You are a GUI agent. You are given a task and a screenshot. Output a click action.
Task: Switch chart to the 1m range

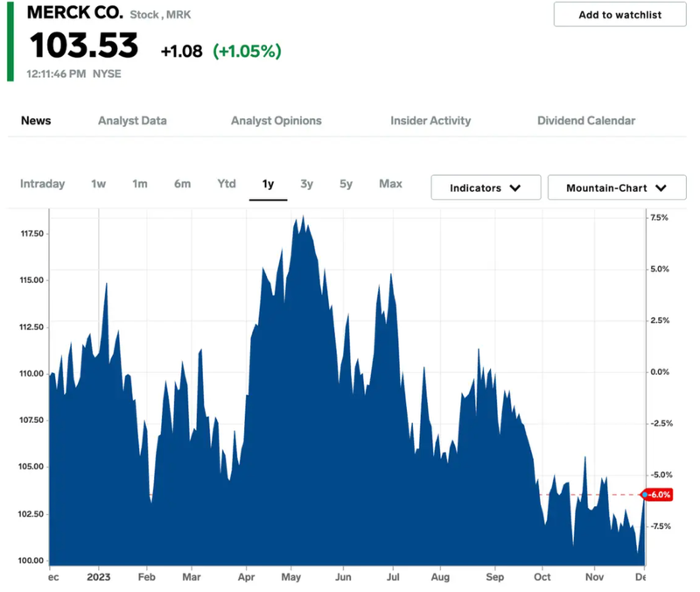pyautogui.click(x=140, y=184)
